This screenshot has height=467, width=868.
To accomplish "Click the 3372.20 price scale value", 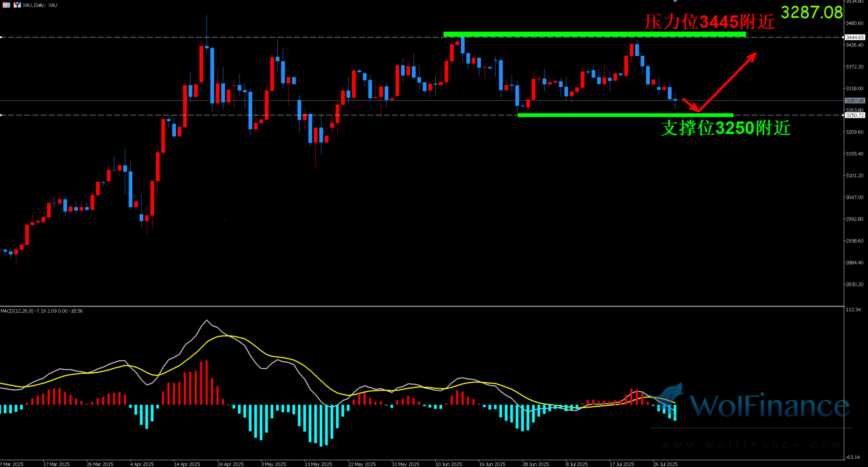I will tap(855, 67).
